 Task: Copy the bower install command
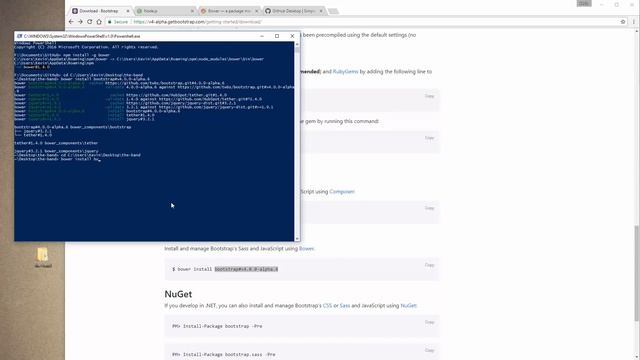coord(429,265)
